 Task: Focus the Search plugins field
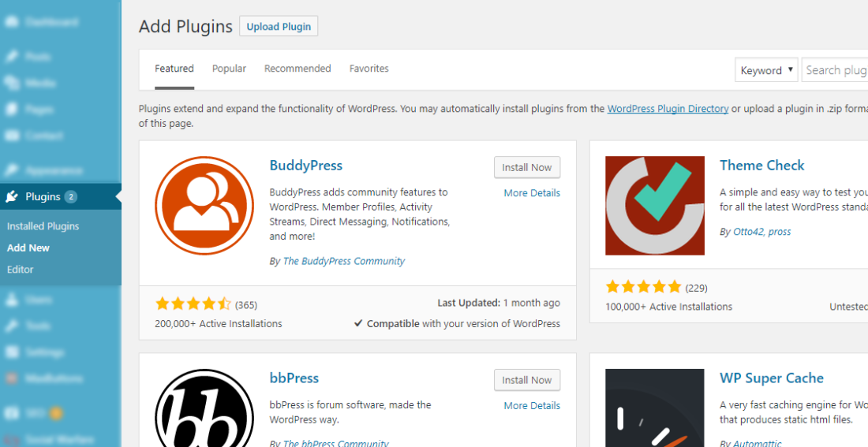tap(835, 70)
